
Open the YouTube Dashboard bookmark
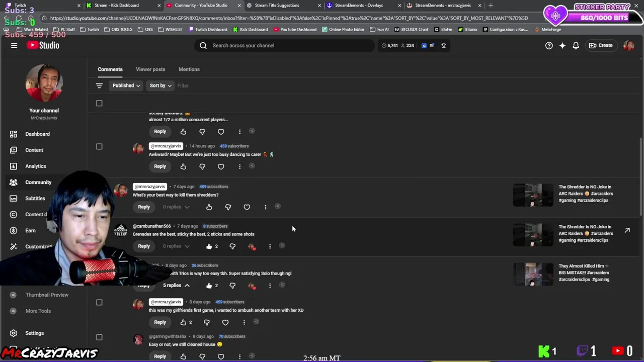coord(295,29)
